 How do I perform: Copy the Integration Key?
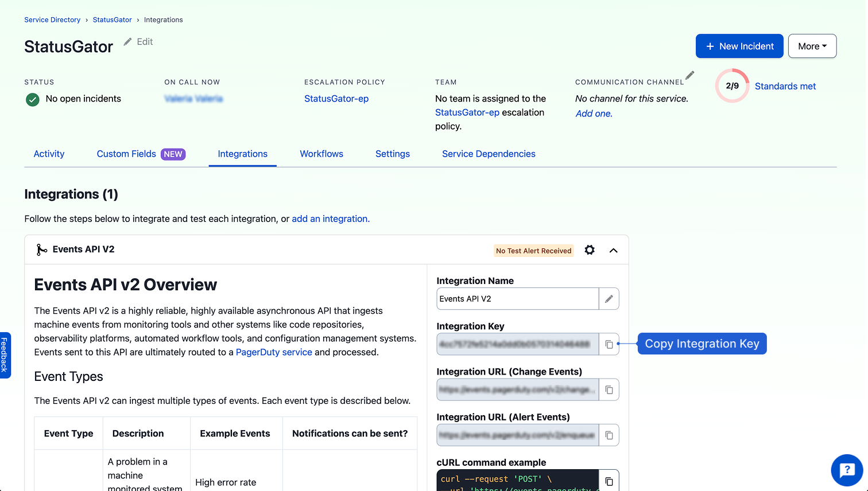[x=609, y=344]
